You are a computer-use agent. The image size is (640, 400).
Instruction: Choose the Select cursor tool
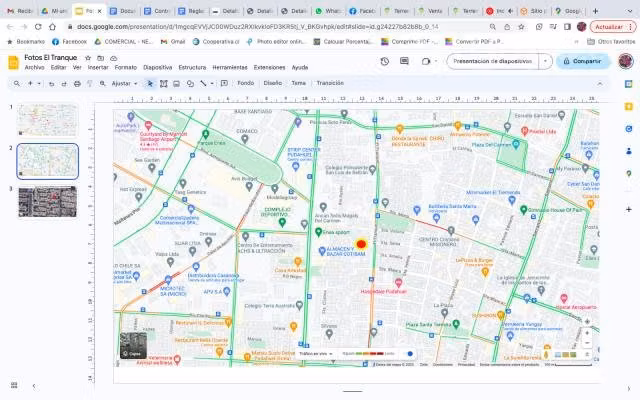pos(150,83)
